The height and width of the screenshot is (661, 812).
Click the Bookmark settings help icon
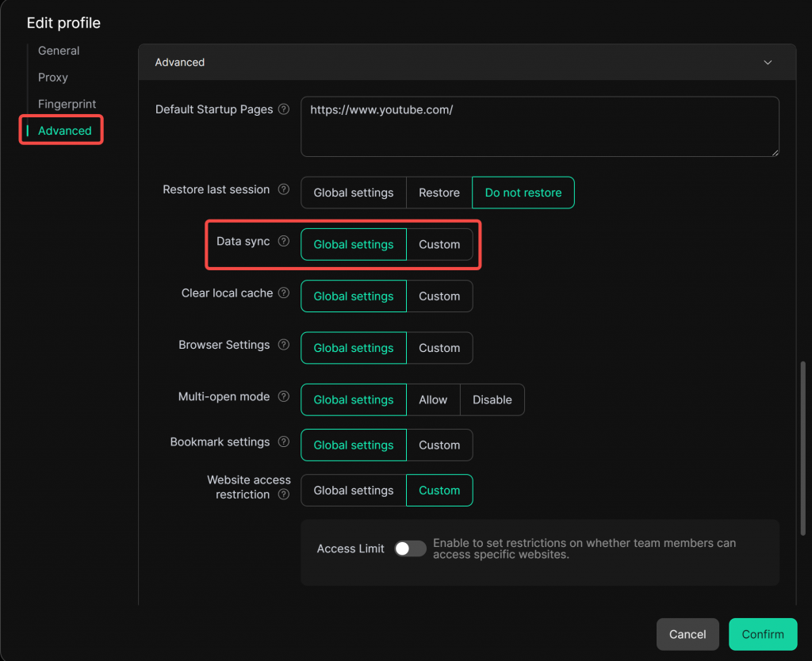click(x=284, y=442)
